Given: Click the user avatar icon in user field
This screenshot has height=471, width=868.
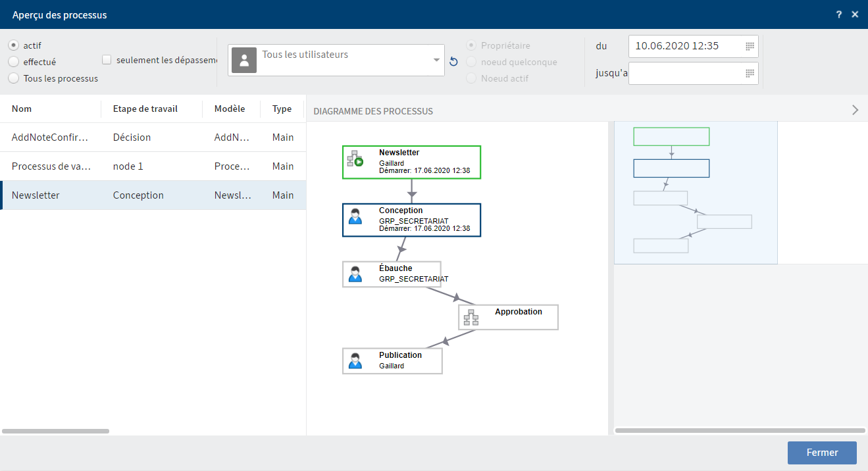Looking at the screenshot, I should point(244,60).
